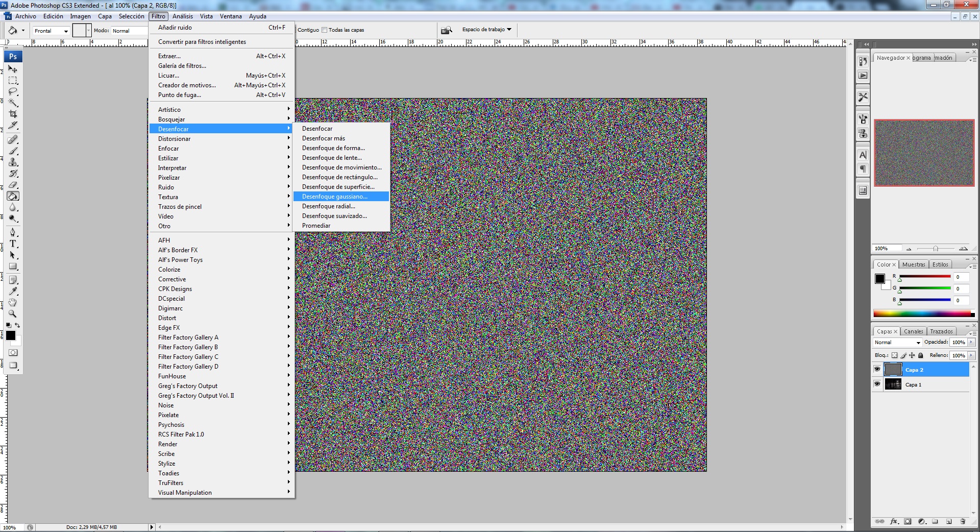Select the Hand tool
Screen dimensions: 980x532
click(x=13, y=302)
